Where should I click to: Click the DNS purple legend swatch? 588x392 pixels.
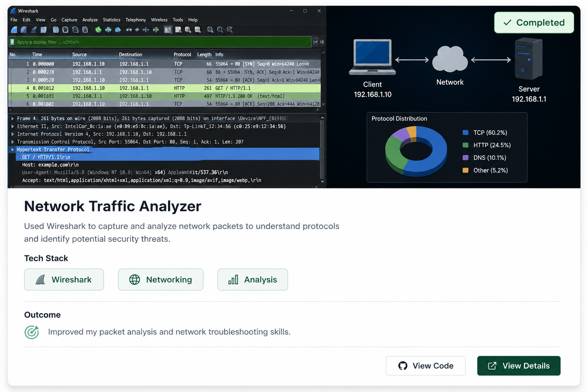pos(465,158)
